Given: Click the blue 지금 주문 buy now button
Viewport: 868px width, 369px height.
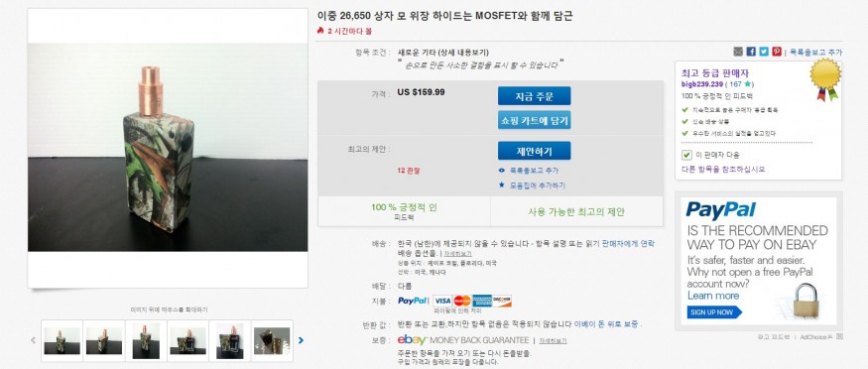Looking at the screenshot, I should pyautogui.click(x=535, y=96).
